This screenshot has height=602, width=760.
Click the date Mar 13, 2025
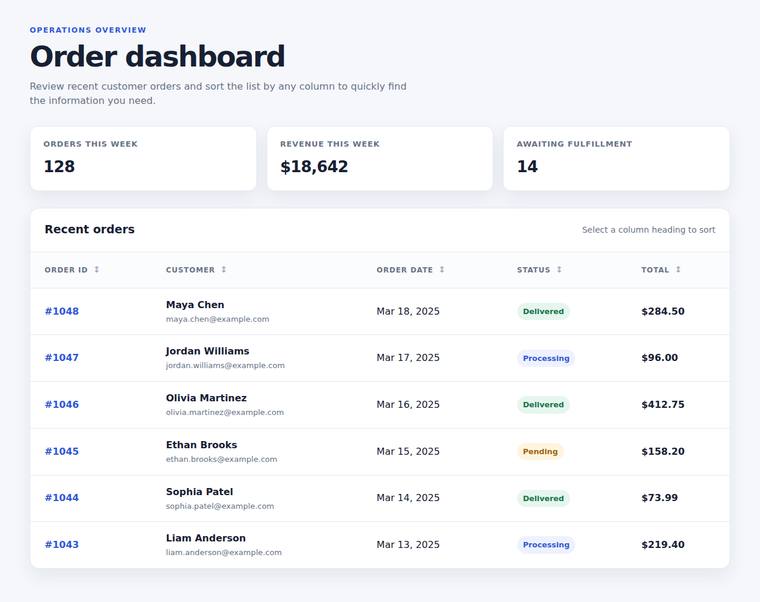tap(408, 545)
